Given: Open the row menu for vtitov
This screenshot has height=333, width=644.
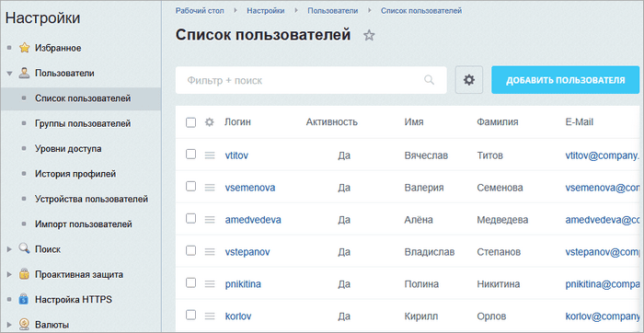Looking at the screenshot, I should tap(210, 155).
